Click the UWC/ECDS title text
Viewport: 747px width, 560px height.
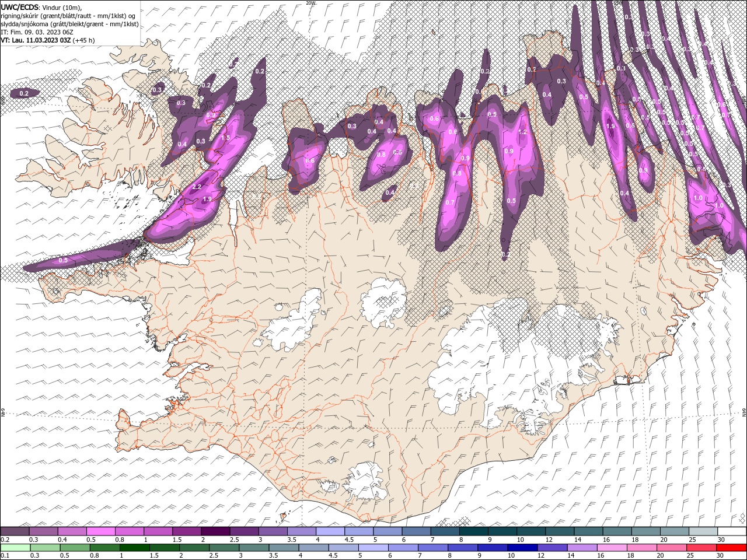[x=19, y=7]
